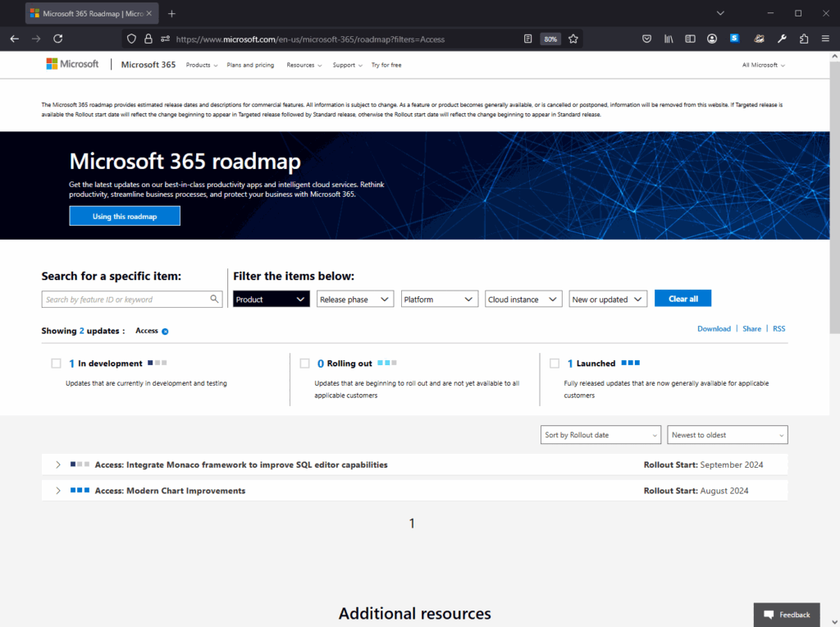Click the Microsoft logo
The width and height of the screenshot is (840, 627).
(x=72, y=64)
